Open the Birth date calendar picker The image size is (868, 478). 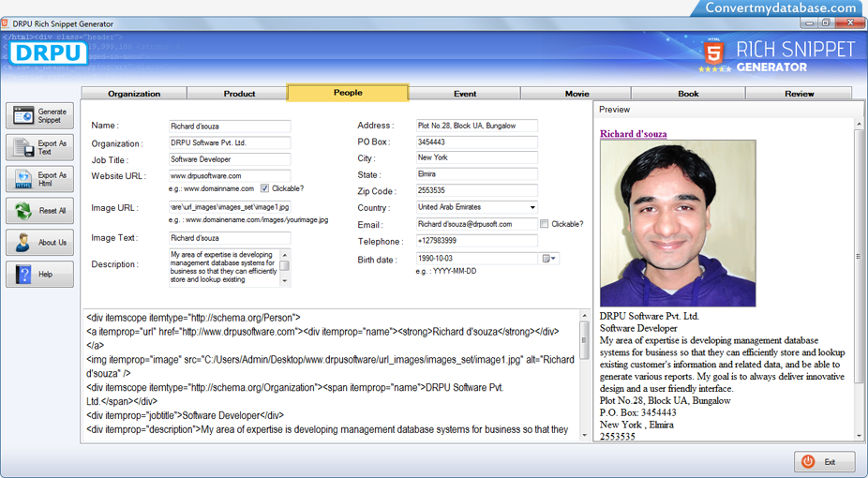(548, 259)
